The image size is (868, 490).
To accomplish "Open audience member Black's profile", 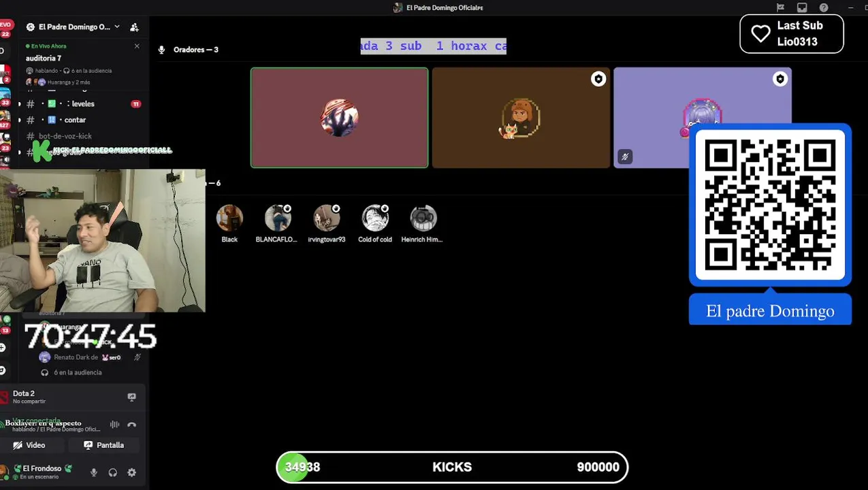I will 229,224.
